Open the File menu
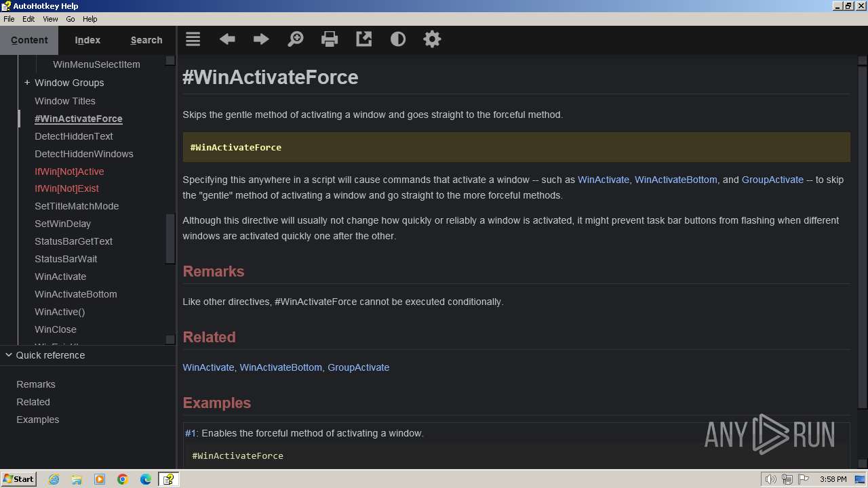Image resolution: width=868 pixels, height=488 pixels. coord(9,19)
